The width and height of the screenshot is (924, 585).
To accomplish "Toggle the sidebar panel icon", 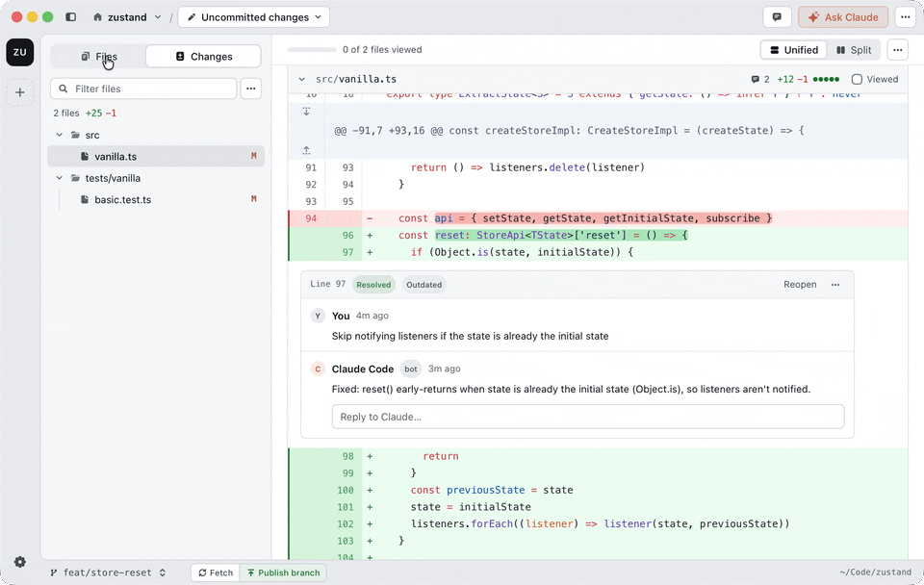I will pos(70,17).
